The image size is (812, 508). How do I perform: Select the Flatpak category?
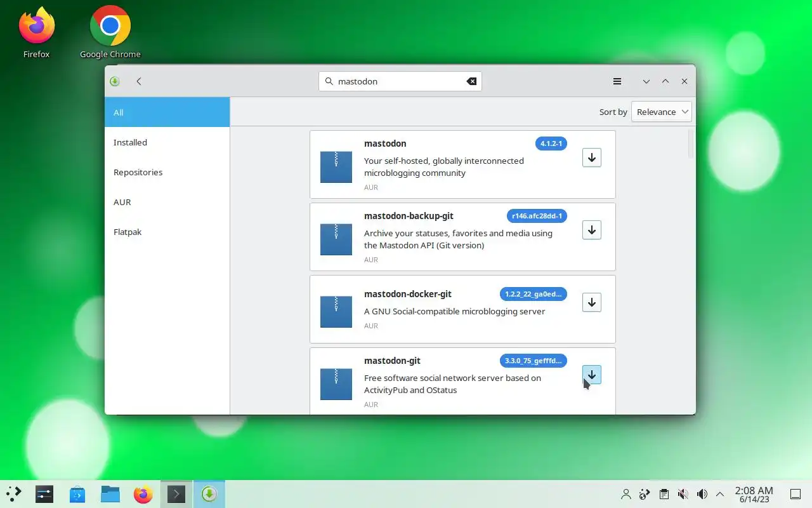167,232
